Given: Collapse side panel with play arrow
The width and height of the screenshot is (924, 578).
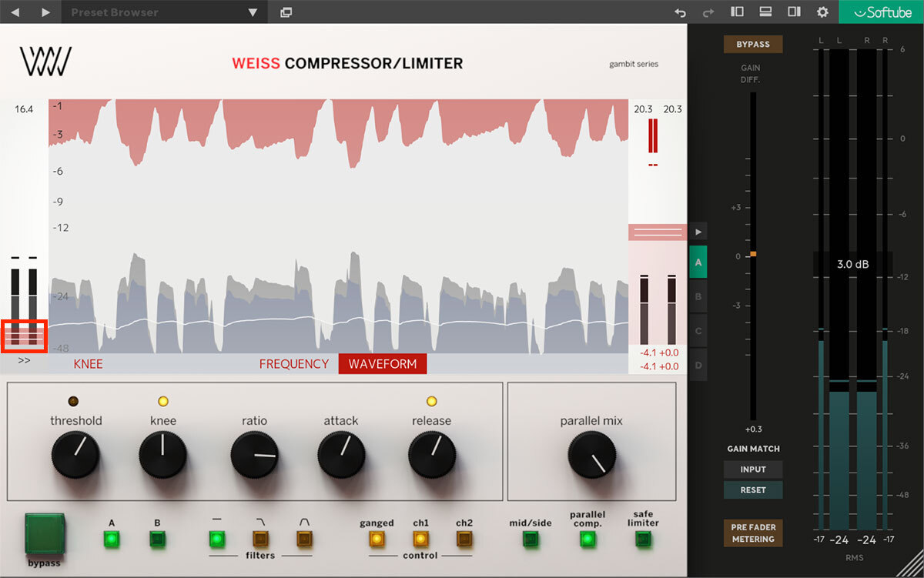Looking at the screenshot, I should (698, 231).
